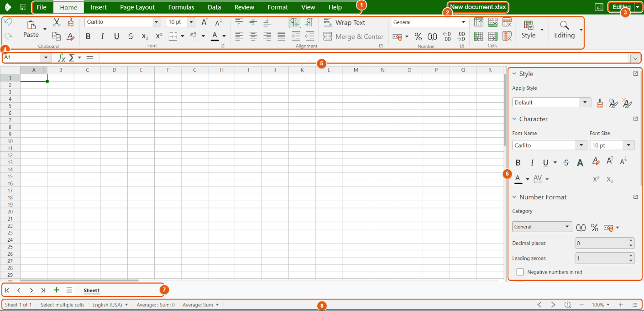Open the Editing mode button at top right
Screen dimensions: 644x311
[x=622, y=7]
